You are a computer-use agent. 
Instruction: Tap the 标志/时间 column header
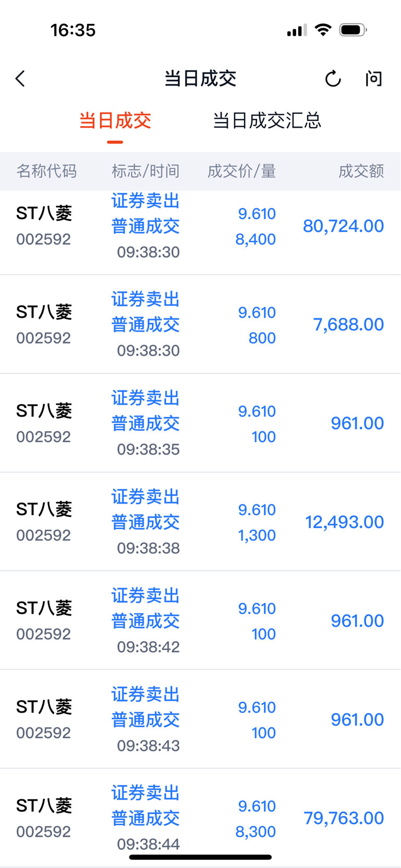point(145,171)
